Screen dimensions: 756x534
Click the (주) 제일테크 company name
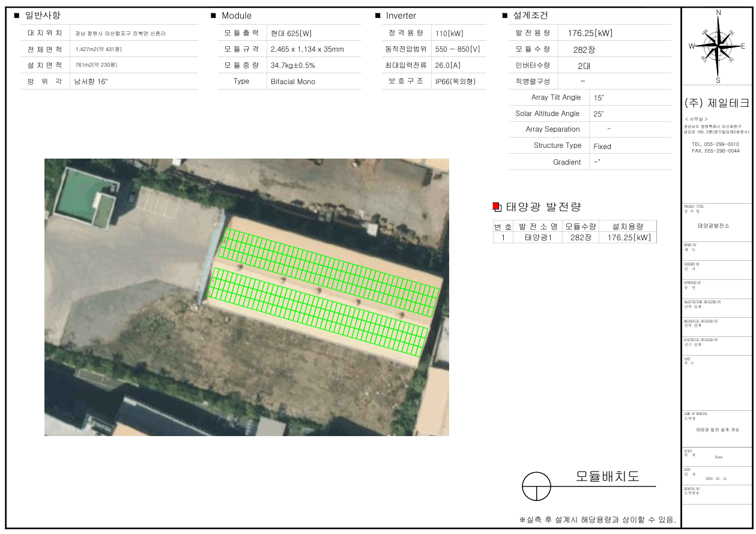click(717, 103)
